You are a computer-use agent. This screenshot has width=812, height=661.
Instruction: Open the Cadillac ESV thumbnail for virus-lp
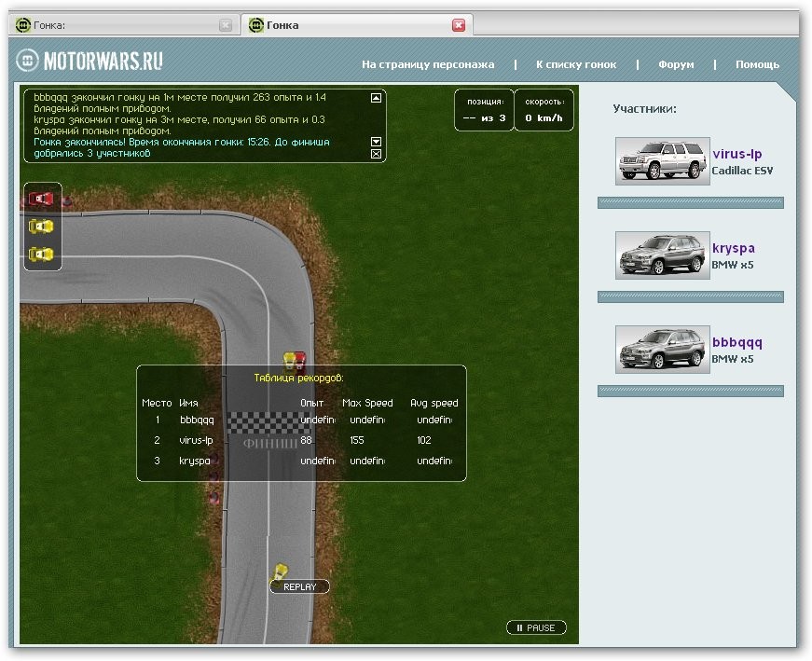662,161
